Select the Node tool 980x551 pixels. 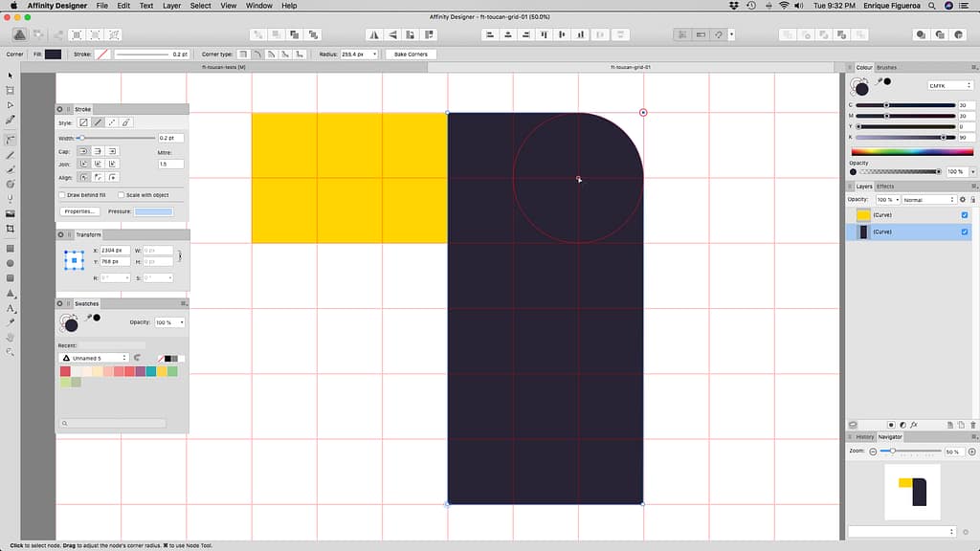click(x=11, y=107)
